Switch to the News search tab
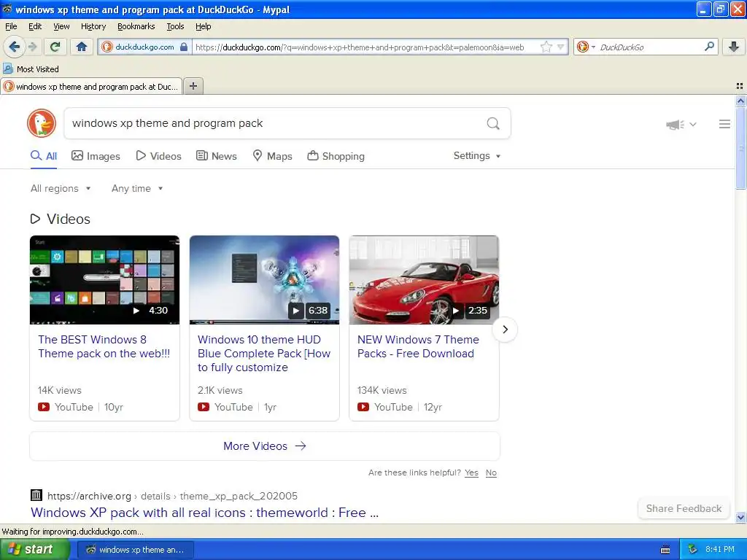747x560 pixels. 216,156
